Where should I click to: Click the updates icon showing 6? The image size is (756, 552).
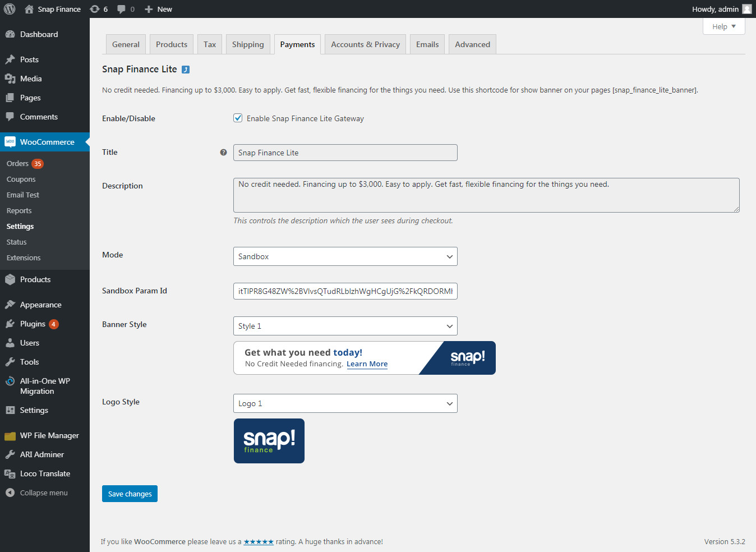tap(95, 9)
